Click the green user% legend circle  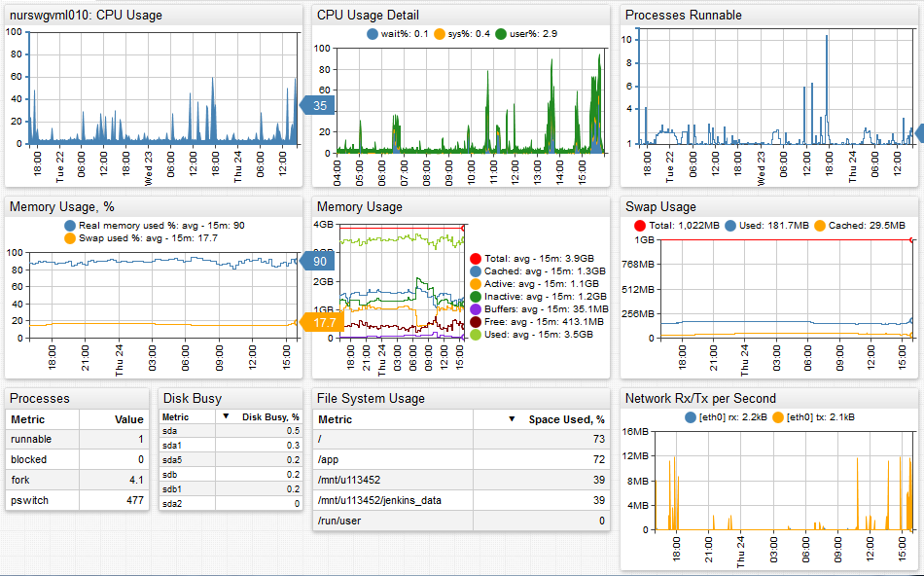click(501, 34)
